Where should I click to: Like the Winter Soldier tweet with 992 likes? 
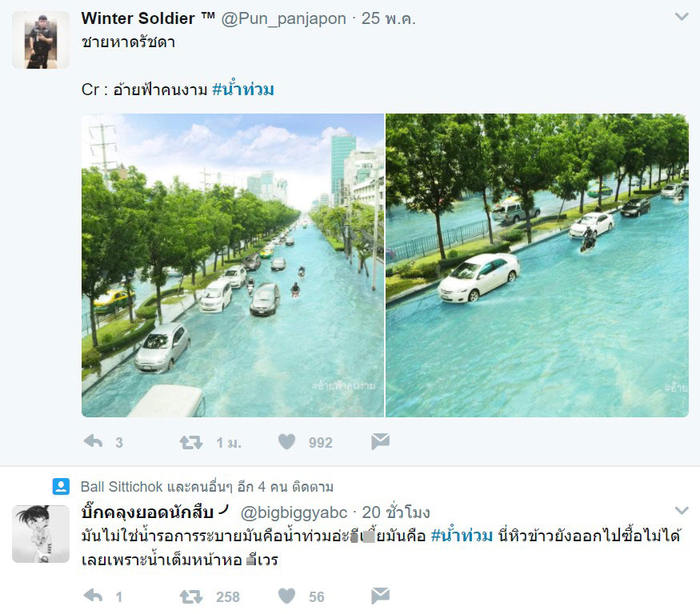pyautogui.click(x=286, y=442)
